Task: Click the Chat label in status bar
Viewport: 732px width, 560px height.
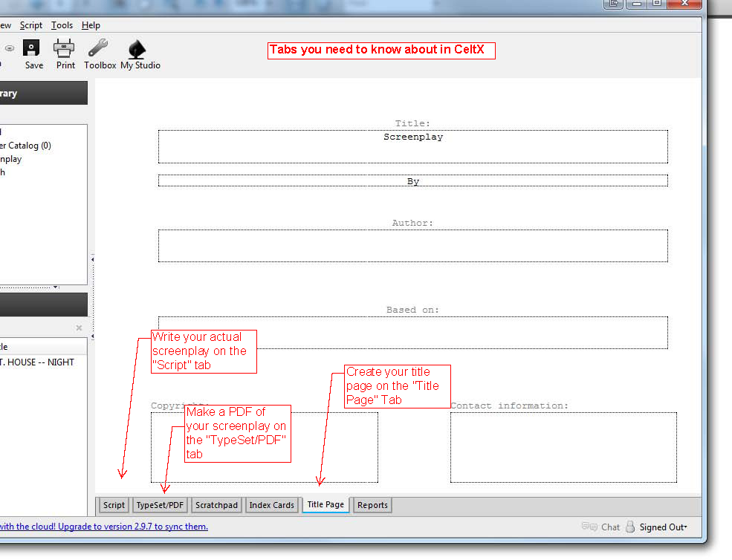Action: tap(610, 527)
